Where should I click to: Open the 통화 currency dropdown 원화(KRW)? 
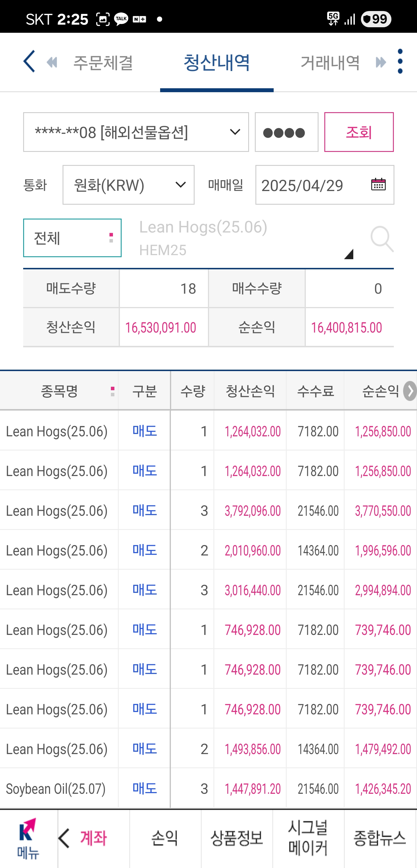(x=129, y=185)
